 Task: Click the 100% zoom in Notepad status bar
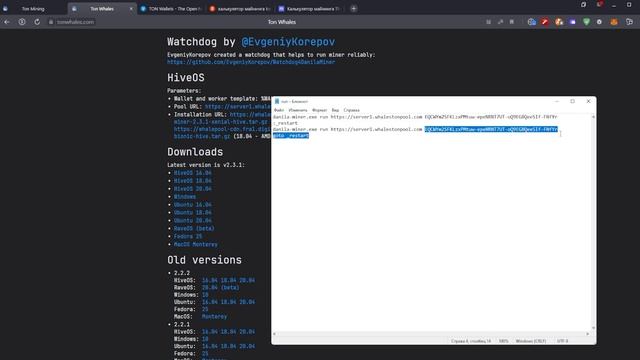[x=504, y=341]
